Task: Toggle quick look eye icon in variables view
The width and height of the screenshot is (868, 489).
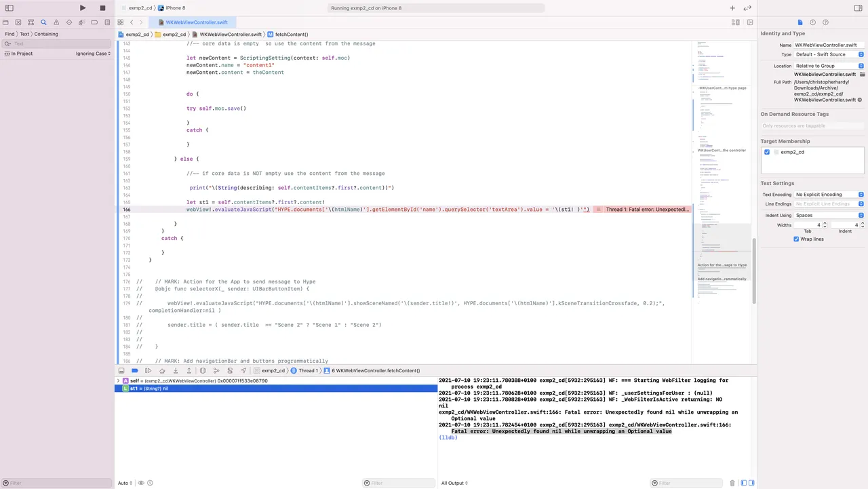Action: click(x=141, y=483)
